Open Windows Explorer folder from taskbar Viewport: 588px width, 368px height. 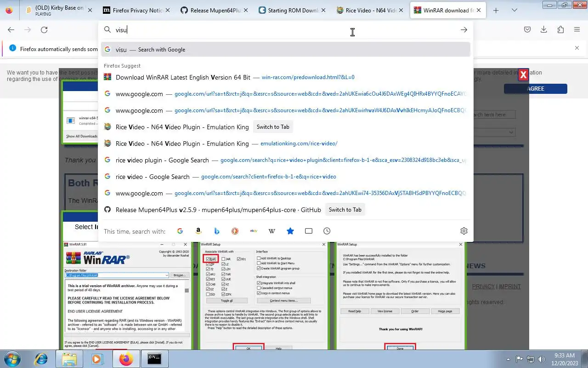tap(69, 359)
